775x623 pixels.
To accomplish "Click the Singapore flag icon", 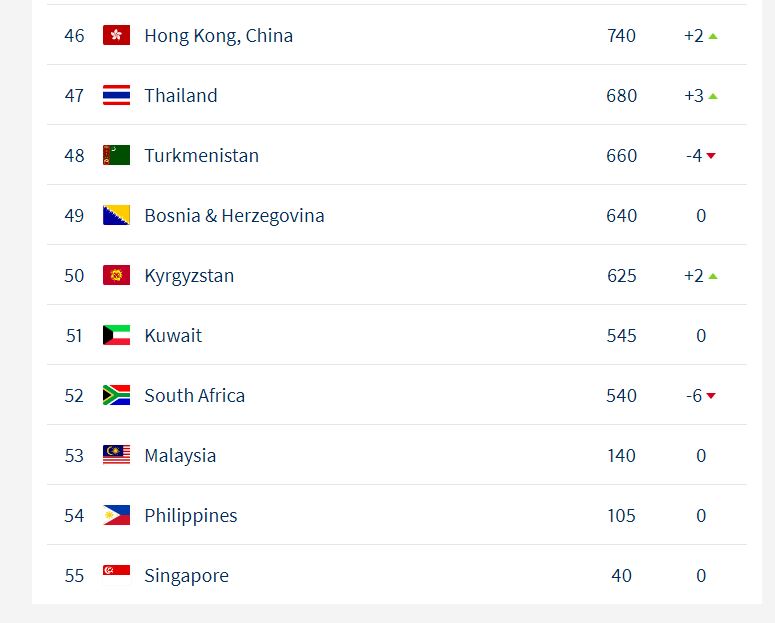I will tap(116, 571).
